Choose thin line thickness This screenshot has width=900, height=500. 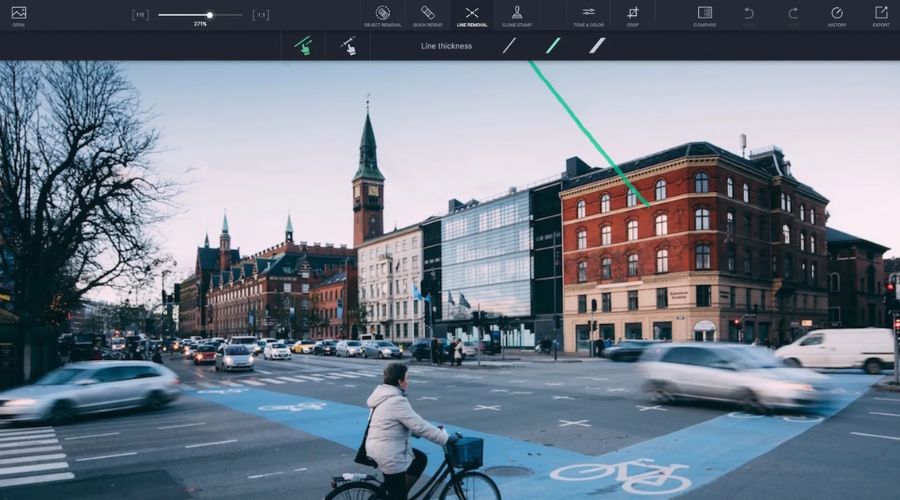(509, 46)
